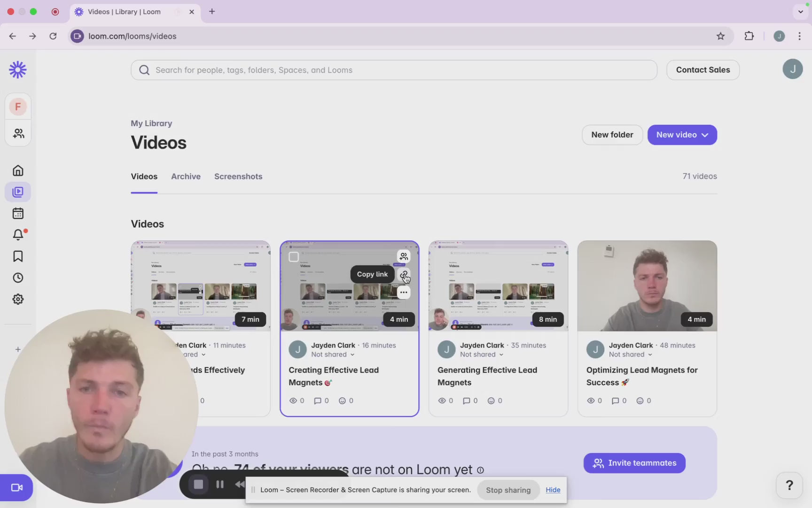Open the three-dot menu on hovered video
Screen dimensions: 812x508
tap(404, 293)
